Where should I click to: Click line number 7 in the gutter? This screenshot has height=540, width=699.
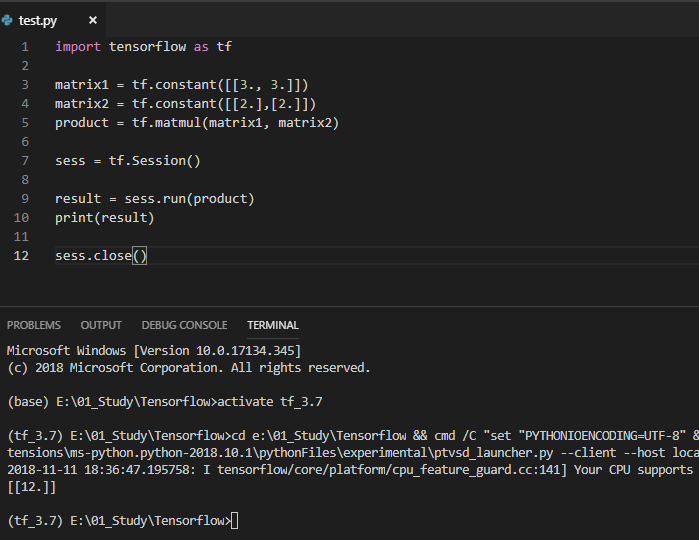click(x=25, y=161)
